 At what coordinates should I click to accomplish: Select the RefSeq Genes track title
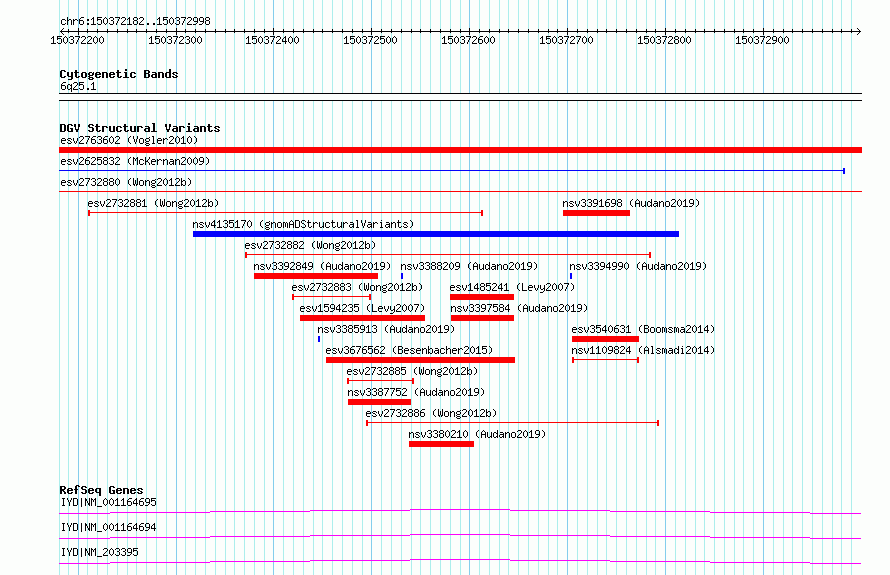(101, 490)
